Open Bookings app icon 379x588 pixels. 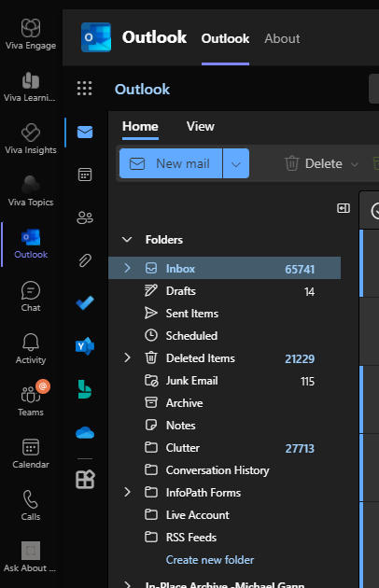(84, 389)
